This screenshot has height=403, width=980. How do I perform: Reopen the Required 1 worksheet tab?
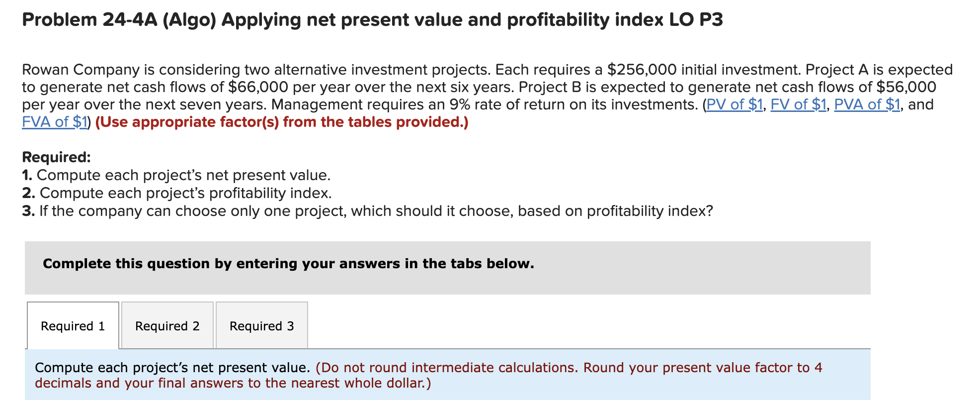[x=73, y=325]
